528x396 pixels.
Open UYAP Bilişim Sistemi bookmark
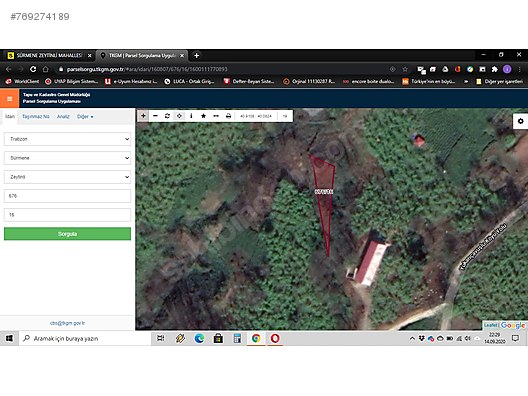[x=72, y=81]
